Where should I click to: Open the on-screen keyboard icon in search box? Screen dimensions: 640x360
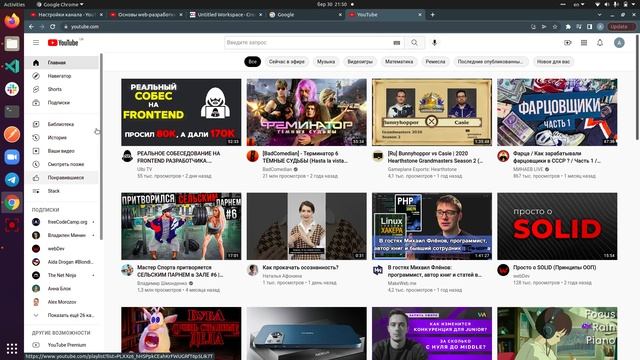pyautogui.click(x=396, y=42)
